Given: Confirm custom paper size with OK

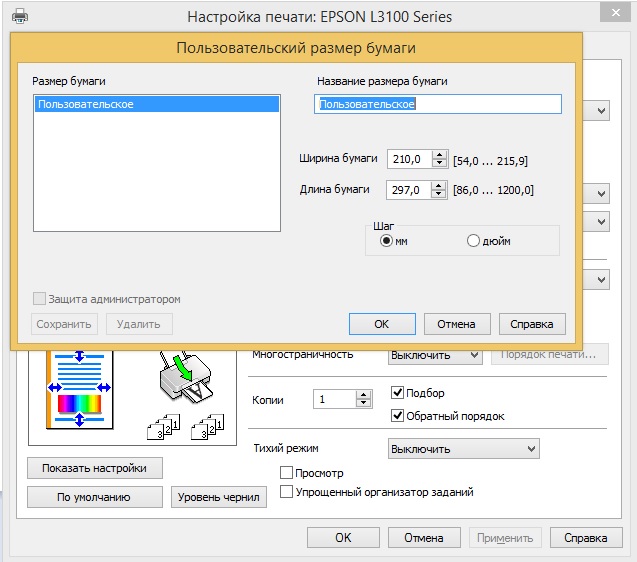Looking at the screenshot, I should click(382, 324).
